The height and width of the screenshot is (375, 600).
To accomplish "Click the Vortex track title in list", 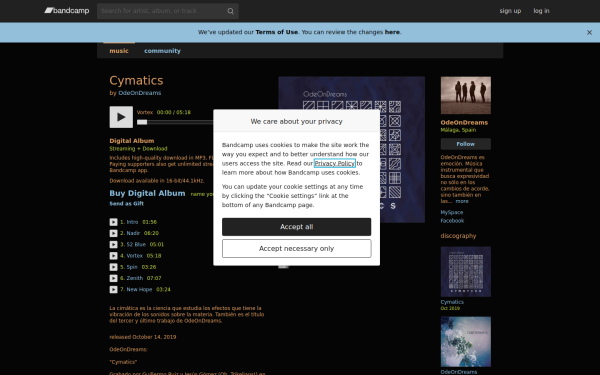I will (135, 256).
